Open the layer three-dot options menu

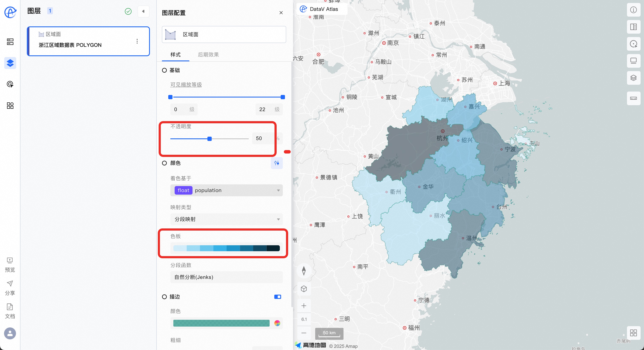click(137, 41)
